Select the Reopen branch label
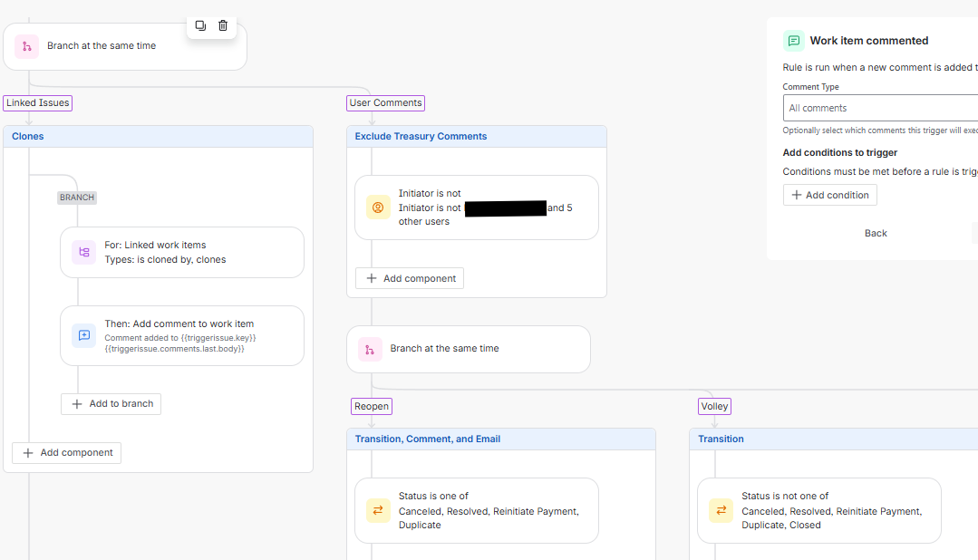The height and width of the screenshot is (560, 978). pos(372,407)
